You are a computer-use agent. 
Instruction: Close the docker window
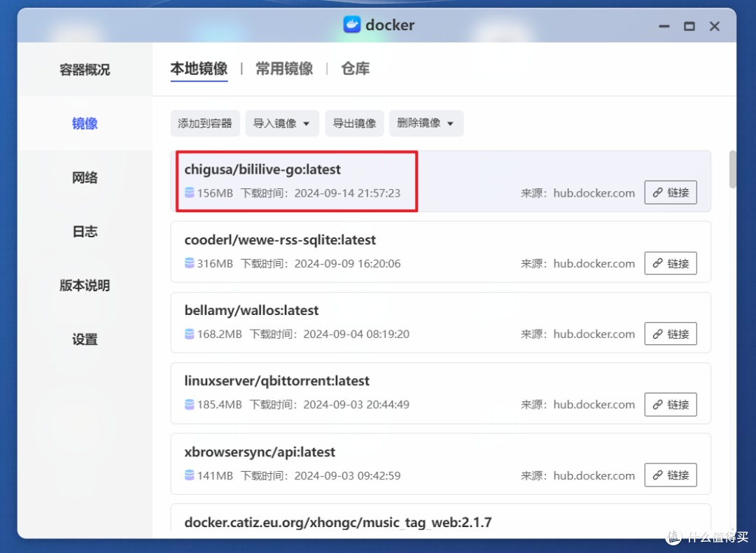tap(715, 26)
